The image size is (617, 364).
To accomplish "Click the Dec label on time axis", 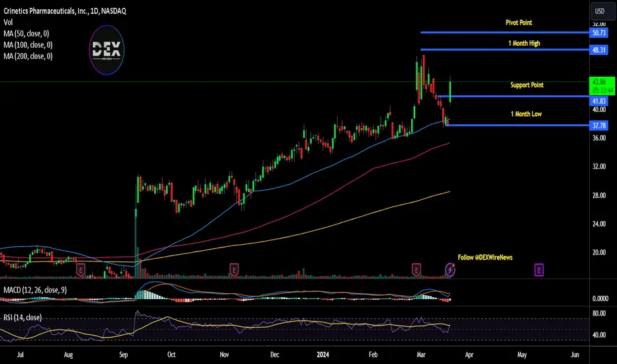I will pos(275,355).
